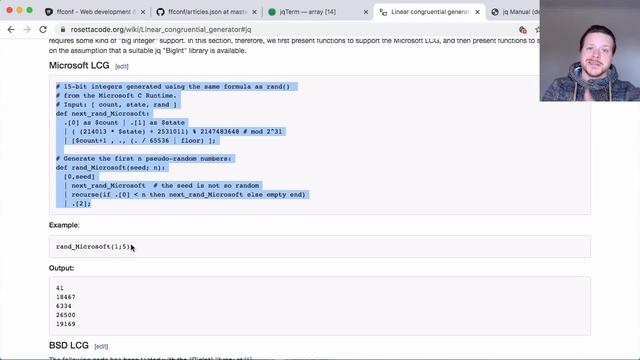Click the lock icon in address bar
The height and width of the screenshot is (360, 640).
(x=62, y=29)
